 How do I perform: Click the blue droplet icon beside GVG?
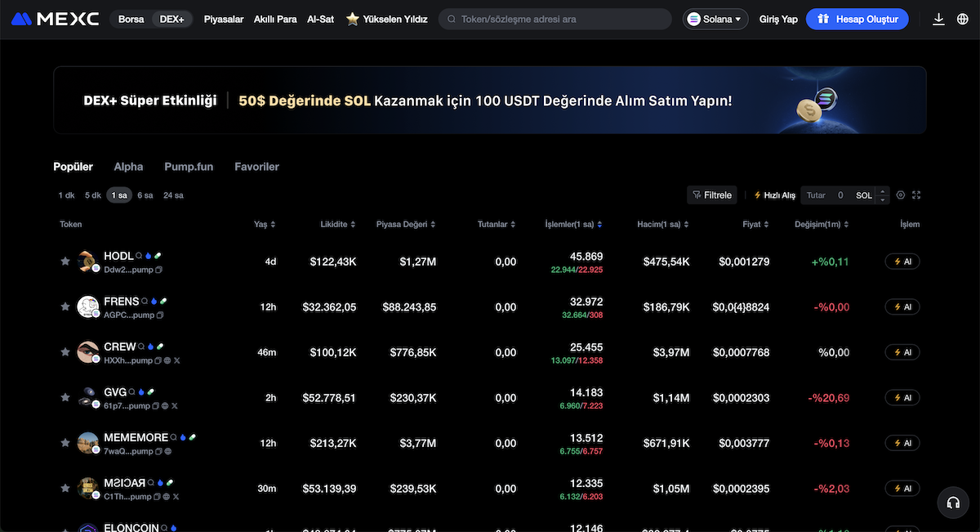click(x=141, y=392)
